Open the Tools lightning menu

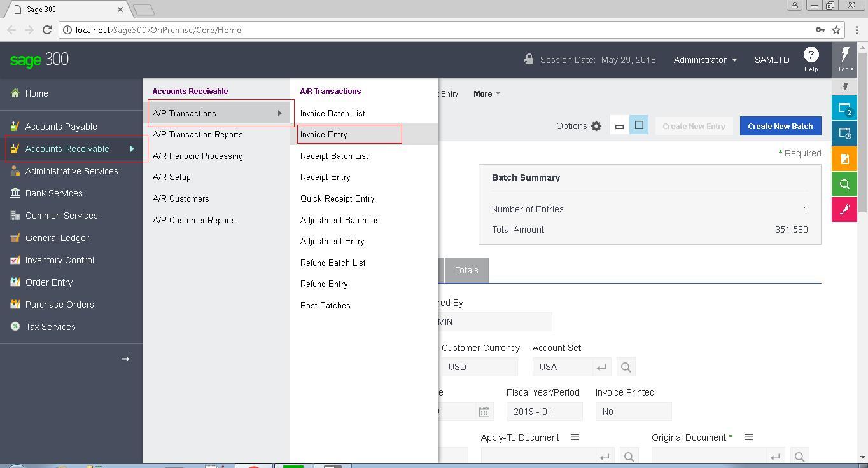[x=845, y=59]
